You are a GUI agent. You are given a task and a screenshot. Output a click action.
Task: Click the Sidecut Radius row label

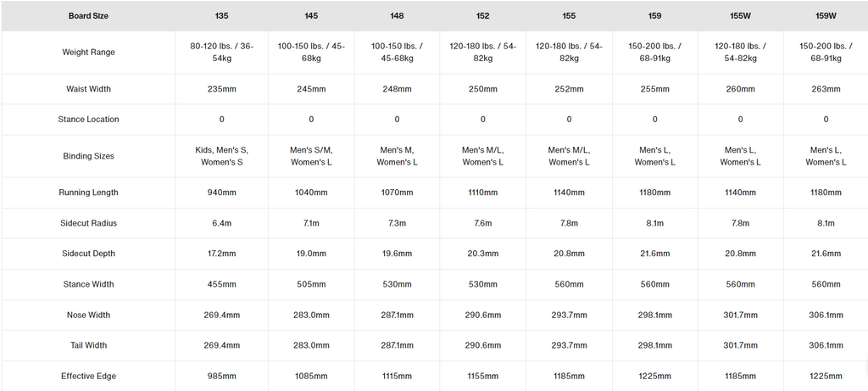pyautogui.click(x=88, y=223)
